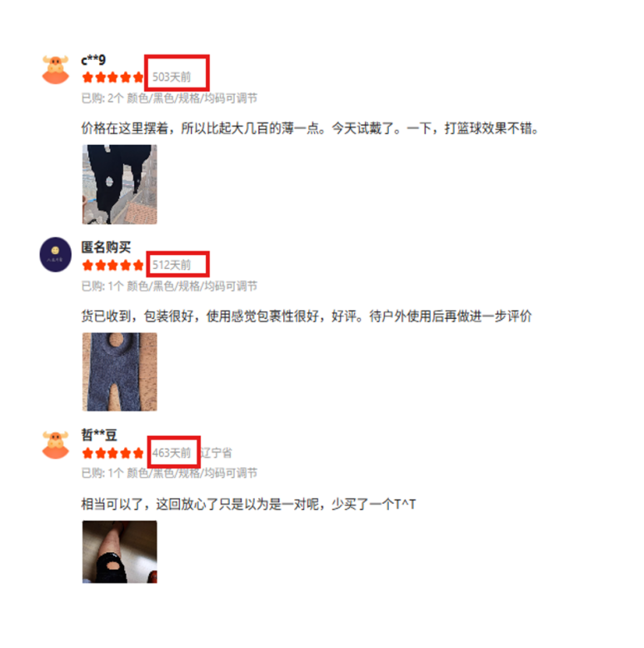The image size is (644, 648).
Task: Click the star rating under 哲**豆
Action: (x=112, y=453)
